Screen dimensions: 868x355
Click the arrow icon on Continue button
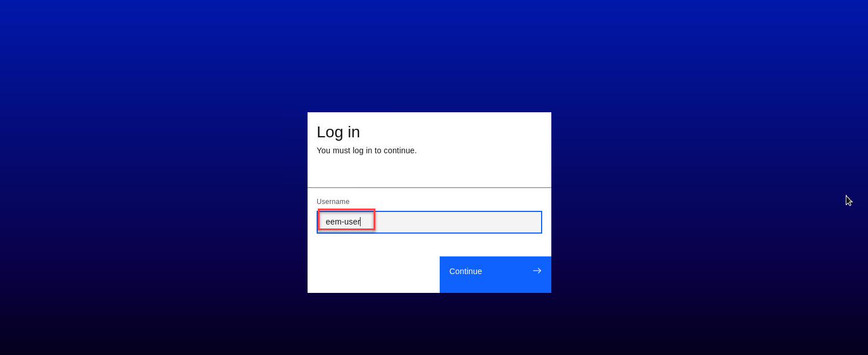tap(537, 271)
